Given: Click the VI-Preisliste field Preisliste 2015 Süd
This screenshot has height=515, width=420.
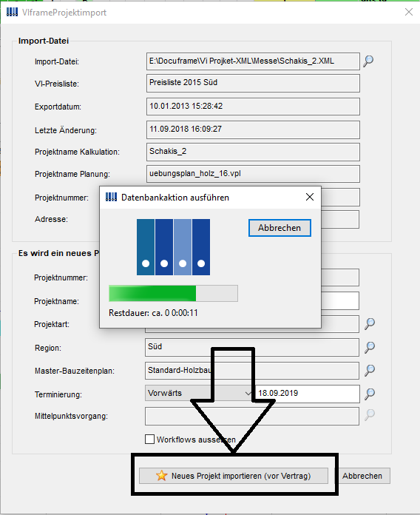Looking at the screenshot, I should (253, 83).
